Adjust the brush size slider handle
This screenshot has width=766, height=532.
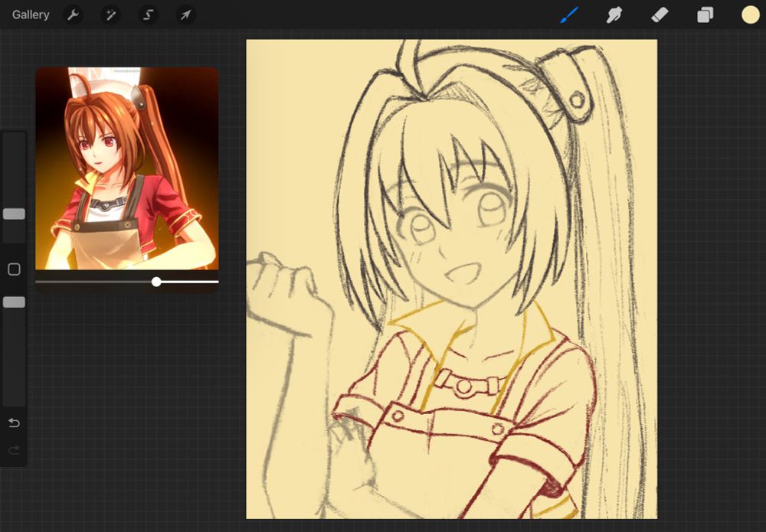pos(14,214)
